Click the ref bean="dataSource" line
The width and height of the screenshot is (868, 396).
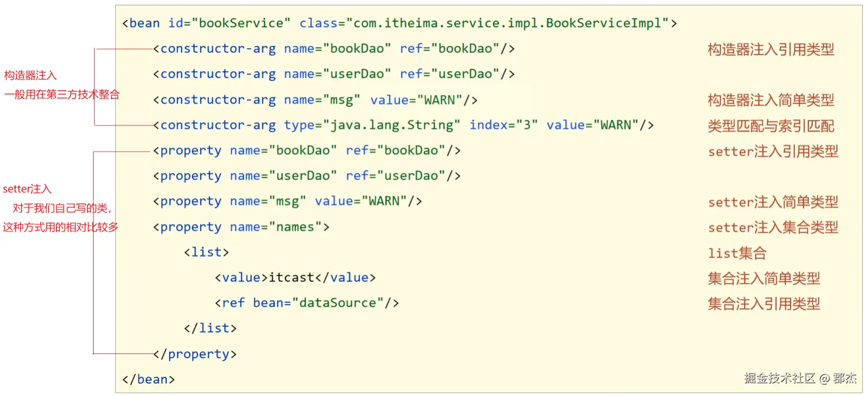tap(307, 303)
